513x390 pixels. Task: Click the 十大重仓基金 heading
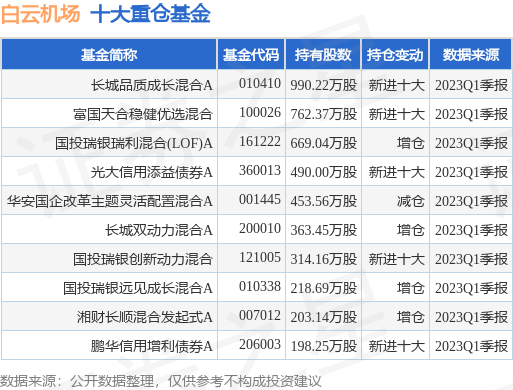pyautogui.click(x=150, y=14)
